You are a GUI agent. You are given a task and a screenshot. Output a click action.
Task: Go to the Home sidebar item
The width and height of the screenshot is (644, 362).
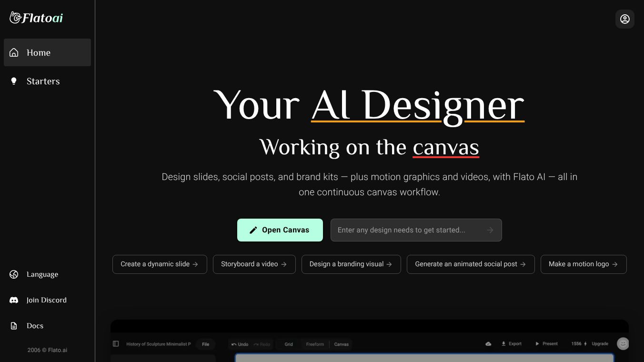point(47,52)
